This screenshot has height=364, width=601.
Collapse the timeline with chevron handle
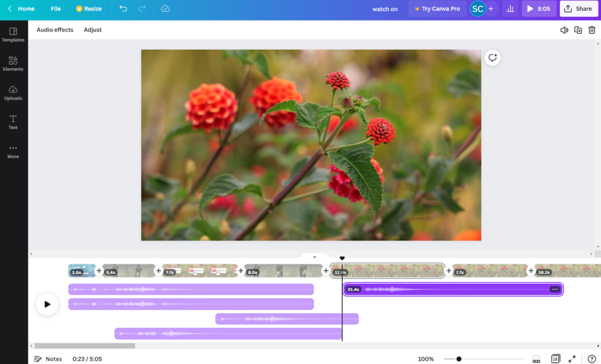pos(314,257)
